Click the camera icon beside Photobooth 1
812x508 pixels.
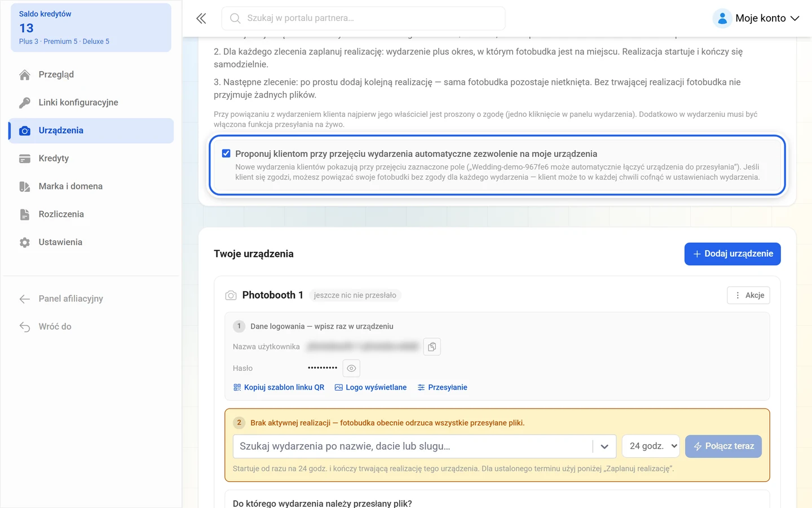pos(231,295)
